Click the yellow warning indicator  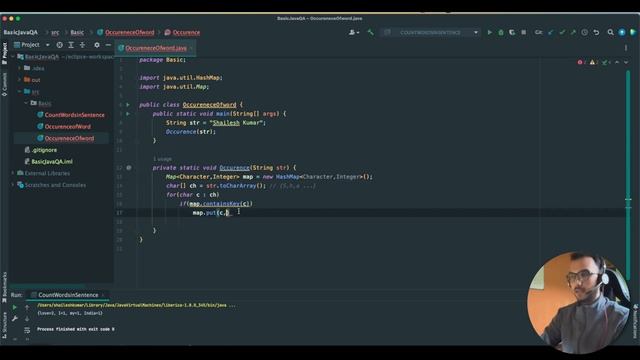[x=593, y=62]
